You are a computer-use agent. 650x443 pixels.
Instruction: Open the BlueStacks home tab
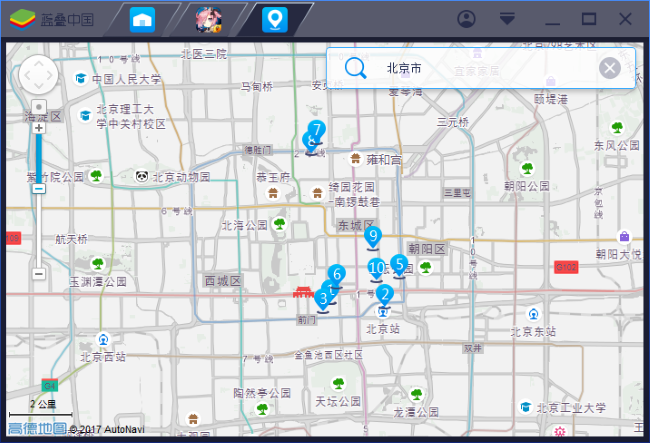[x=142, y=19]
